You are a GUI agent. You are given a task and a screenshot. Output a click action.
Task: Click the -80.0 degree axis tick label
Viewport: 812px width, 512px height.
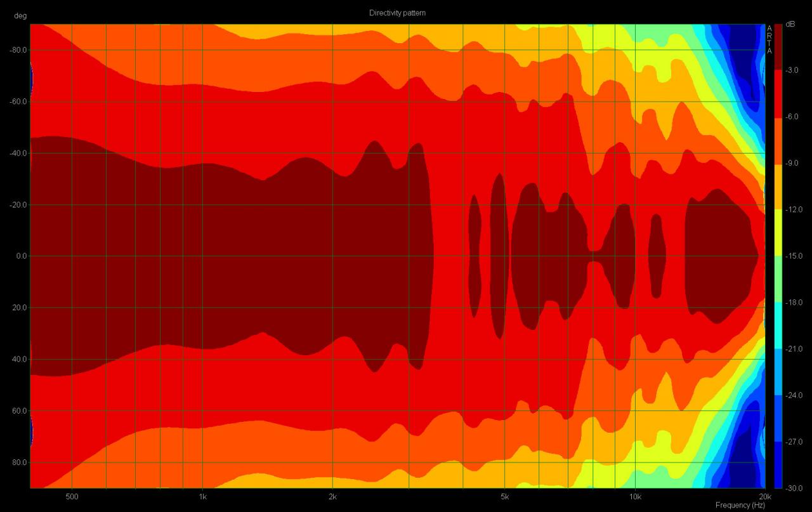[x=18, y=50]
